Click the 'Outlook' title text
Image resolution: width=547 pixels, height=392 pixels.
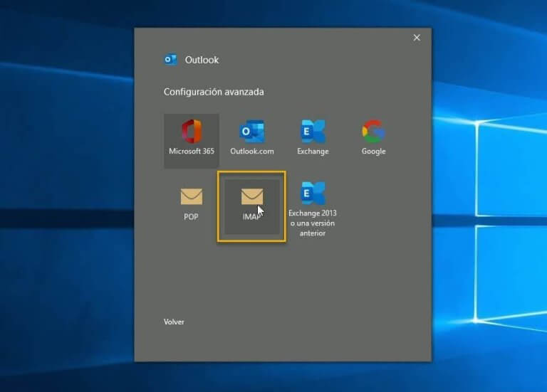coord(202,60)
